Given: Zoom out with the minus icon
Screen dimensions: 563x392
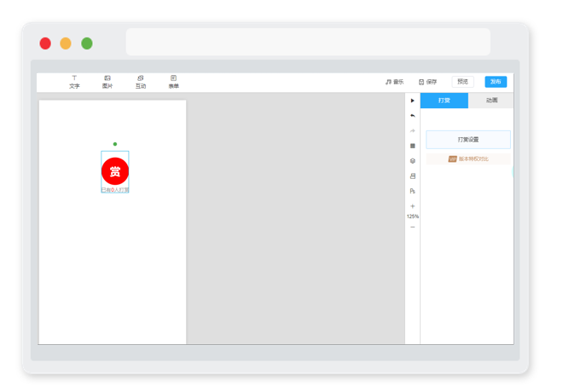Looking at the screenshot, I should point(413,227).
